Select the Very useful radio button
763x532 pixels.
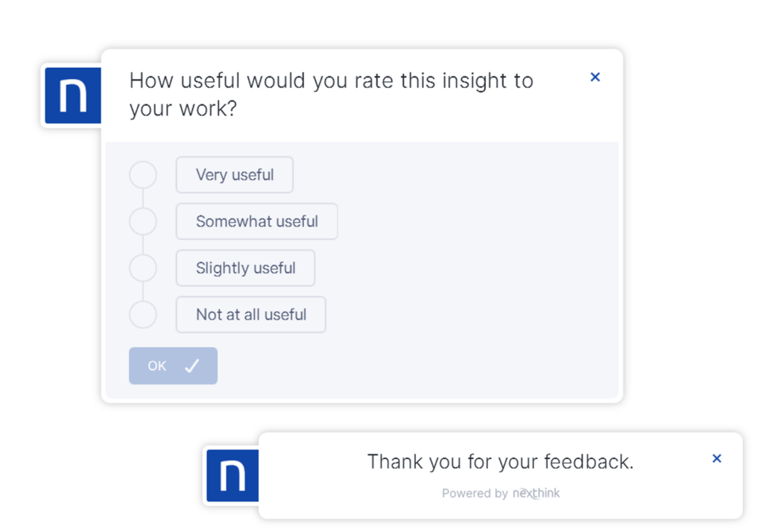tap(143, 175)
